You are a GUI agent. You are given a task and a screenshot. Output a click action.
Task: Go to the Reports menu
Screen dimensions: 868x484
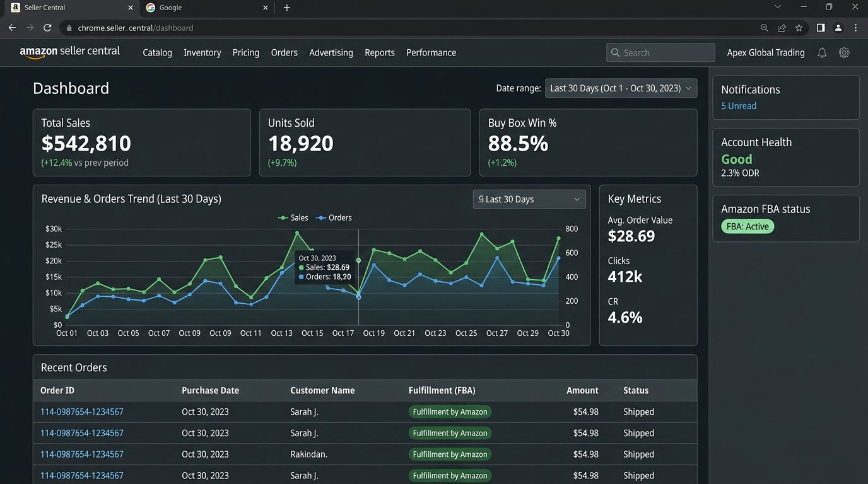[380, 53]
